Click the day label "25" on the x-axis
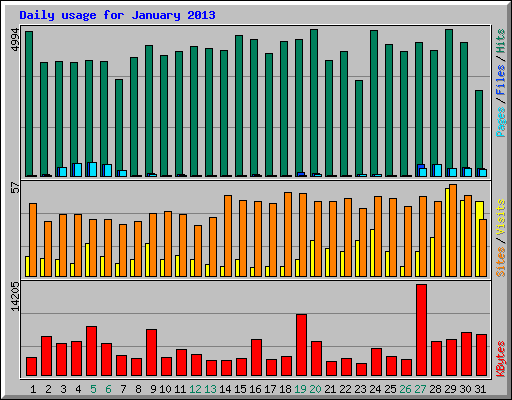This screenshot has height=400, width=512. point(391,389)
